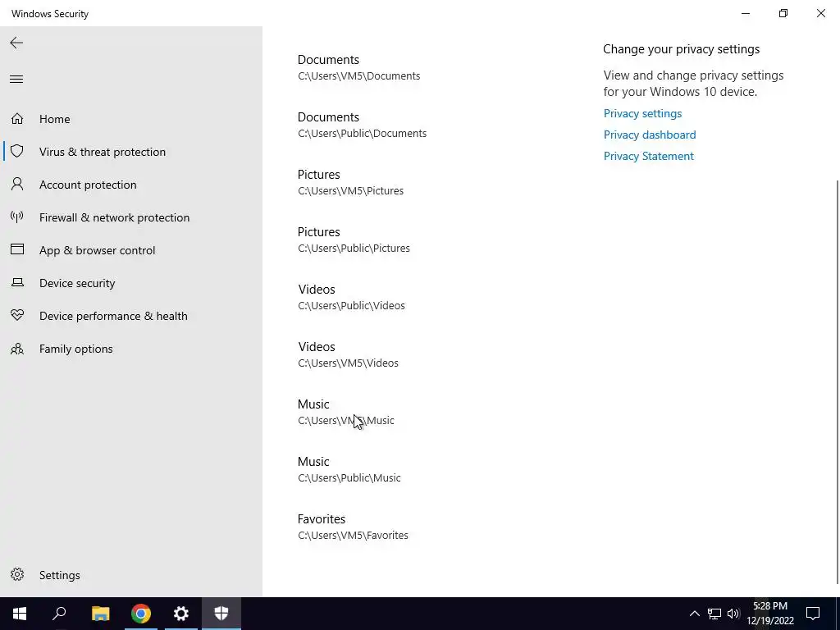
Task: Open Account protection section
Action: (131, 185)
